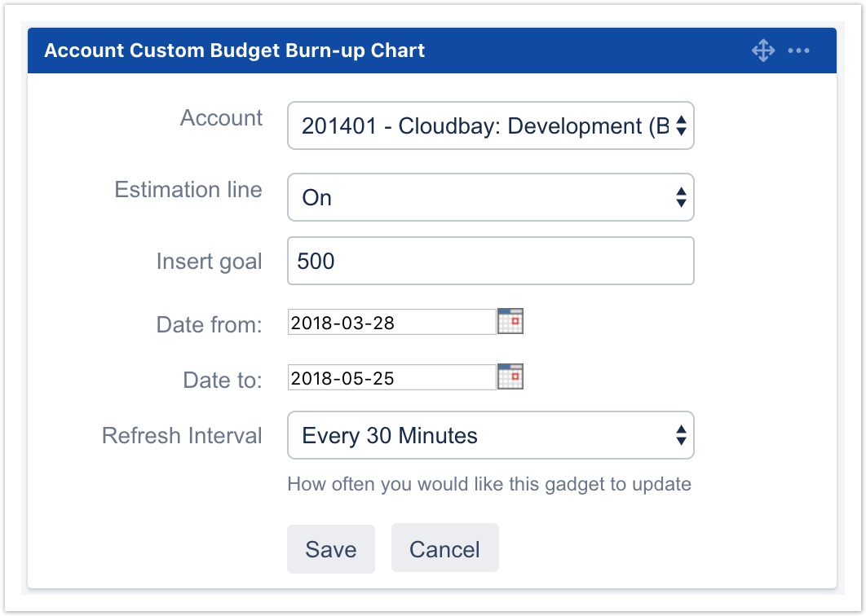Expand the Account dropdown
The height and width of the screenshot is (616, 866).
[x=490, y=126]
